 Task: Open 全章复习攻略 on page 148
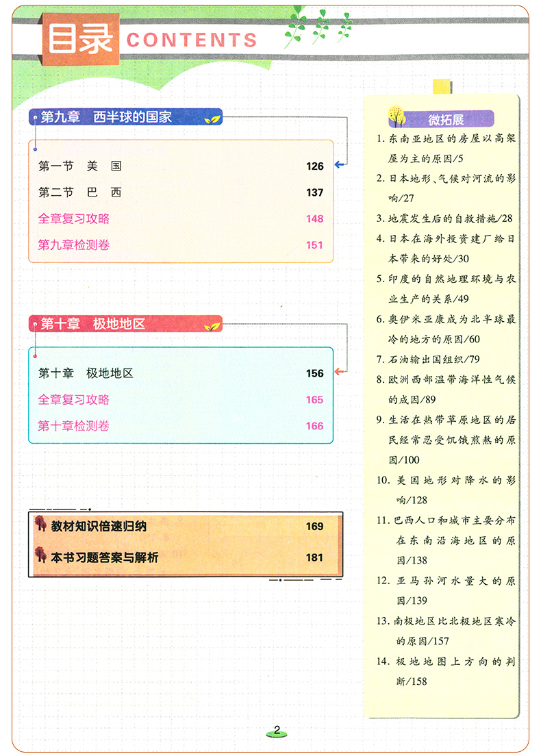click(74, 219)
